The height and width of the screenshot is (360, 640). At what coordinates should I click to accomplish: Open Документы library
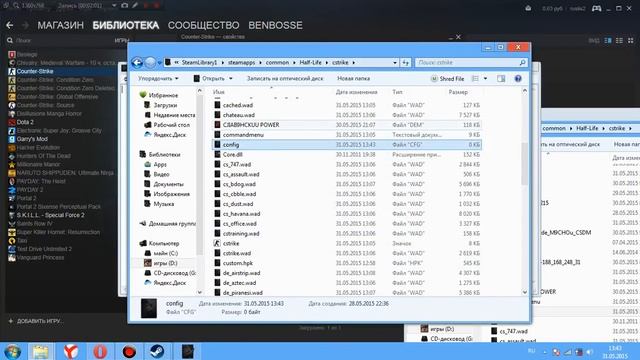point(164,184)
